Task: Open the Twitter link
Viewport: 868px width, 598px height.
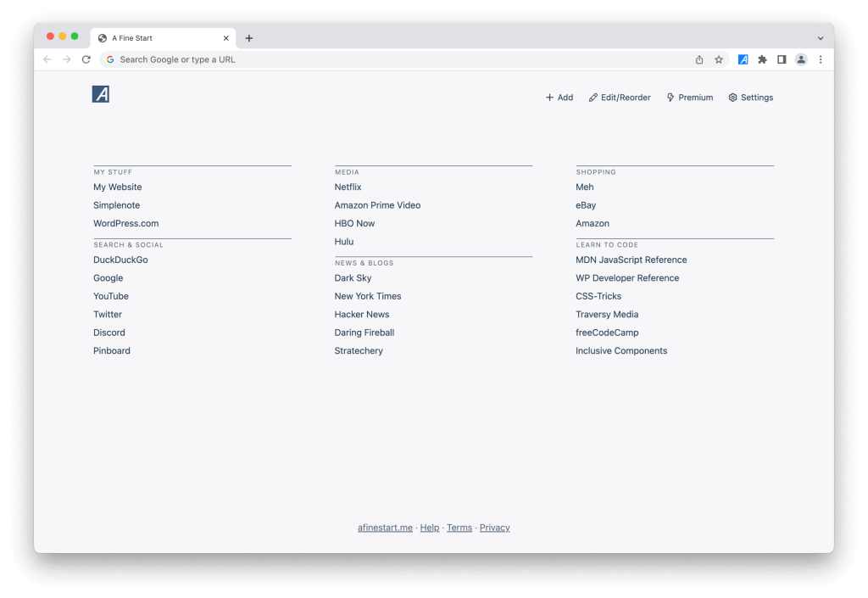Action: point(108,315)
